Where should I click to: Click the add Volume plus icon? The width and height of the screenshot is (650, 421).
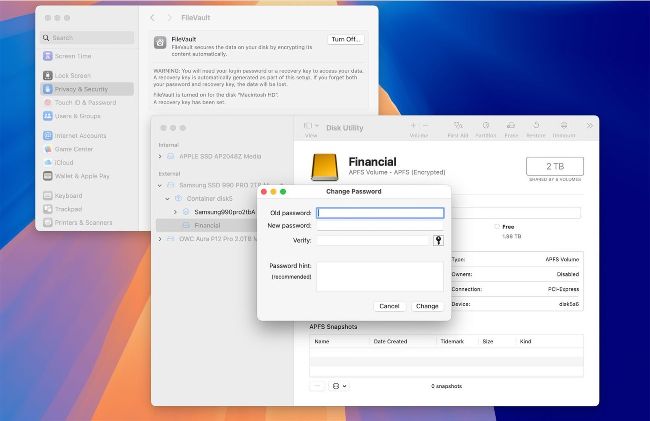coord(414,125)
